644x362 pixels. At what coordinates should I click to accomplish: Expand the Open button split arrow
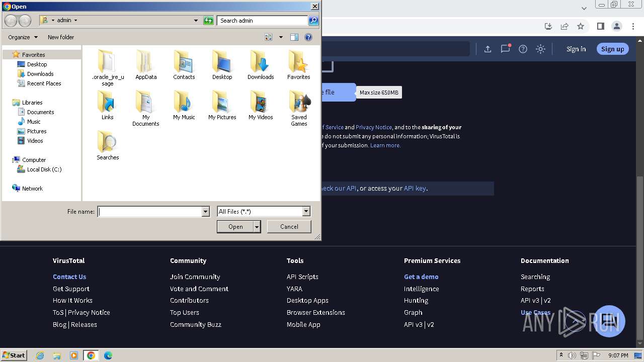click(257, 227)
